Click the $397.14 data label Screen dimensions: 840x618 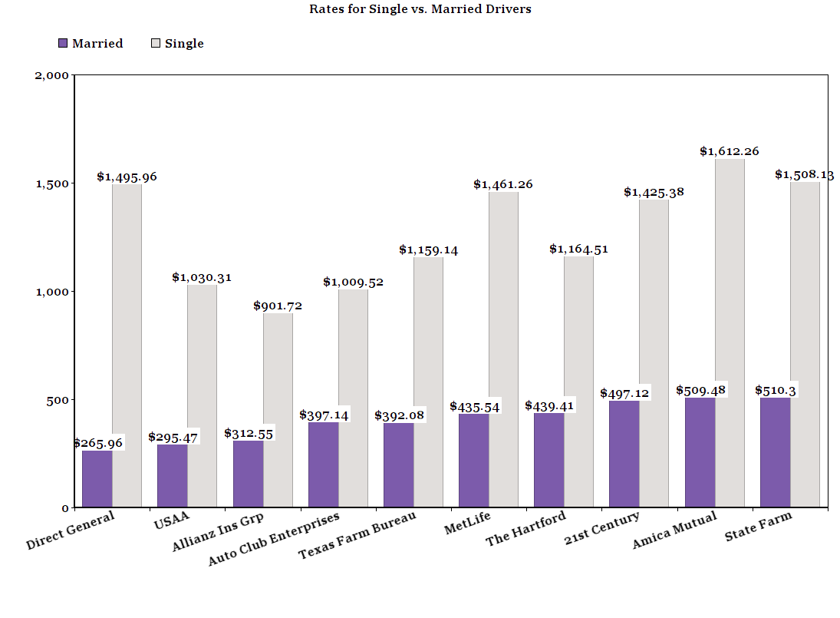(324, 415)
